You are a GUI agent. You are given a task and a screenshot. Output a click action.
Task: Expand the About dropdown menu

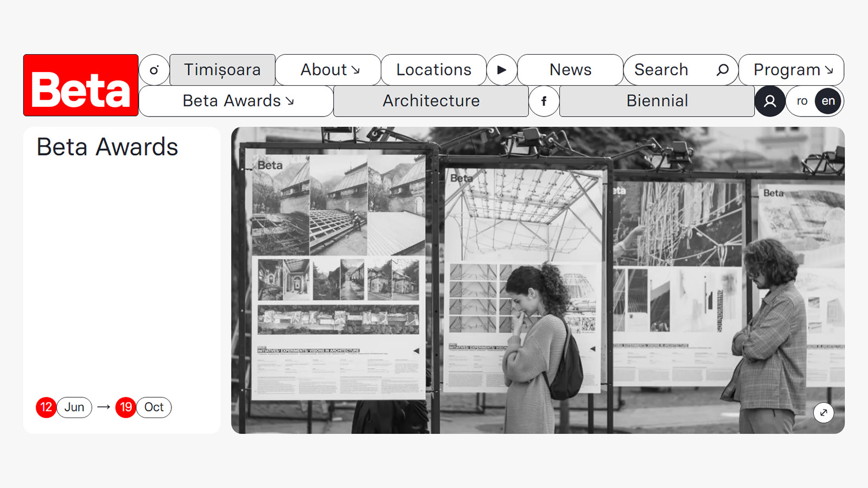(x=329, y=70)
